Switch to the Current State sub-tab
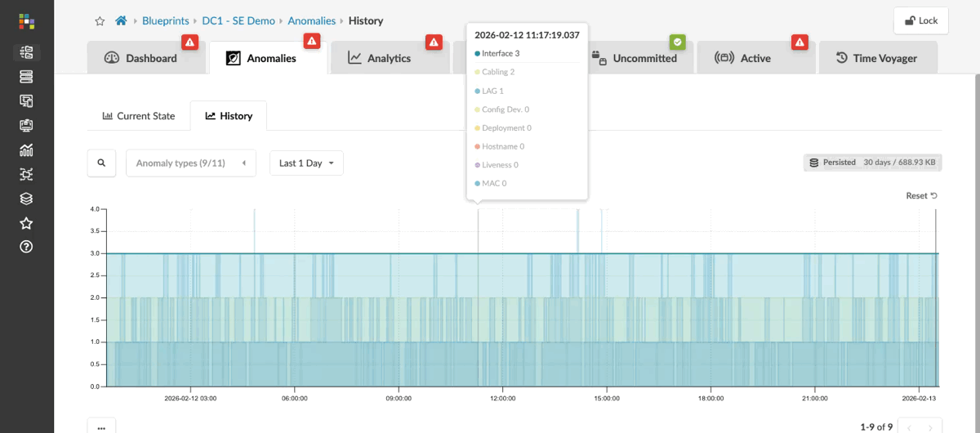This screenshot has width=980, height=433. coord(138,116)
